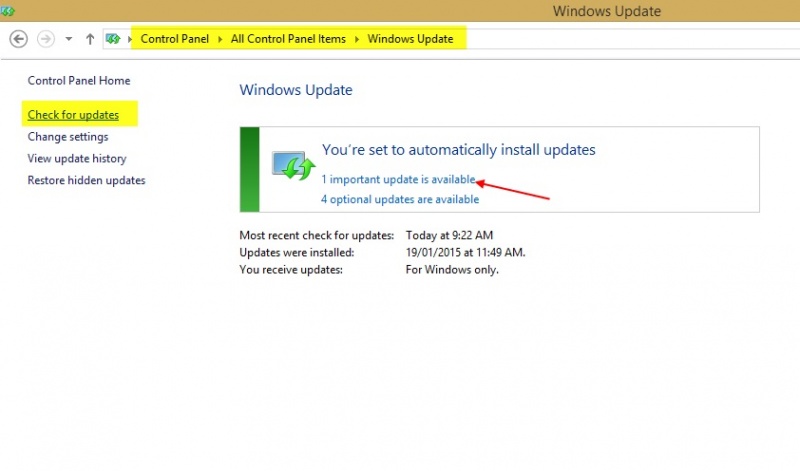The image size is (800, 471).
Task: Click the Windows Update heading text
Action: tap(296, 90)
